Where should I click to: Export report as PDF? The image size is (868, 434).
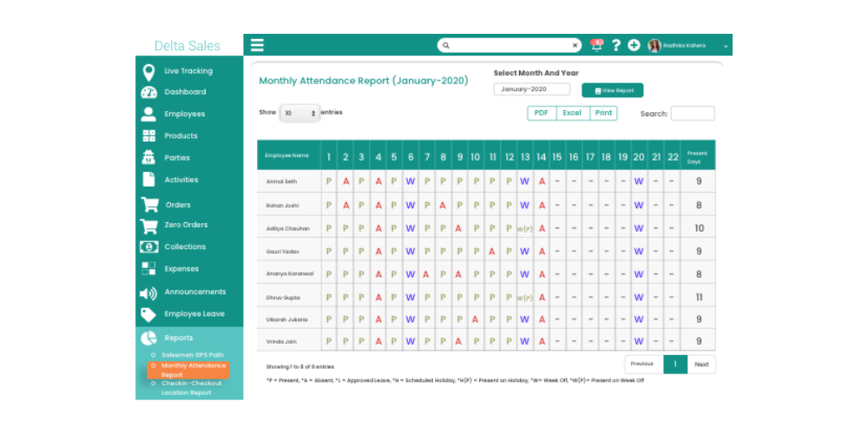tap(542, 113)
